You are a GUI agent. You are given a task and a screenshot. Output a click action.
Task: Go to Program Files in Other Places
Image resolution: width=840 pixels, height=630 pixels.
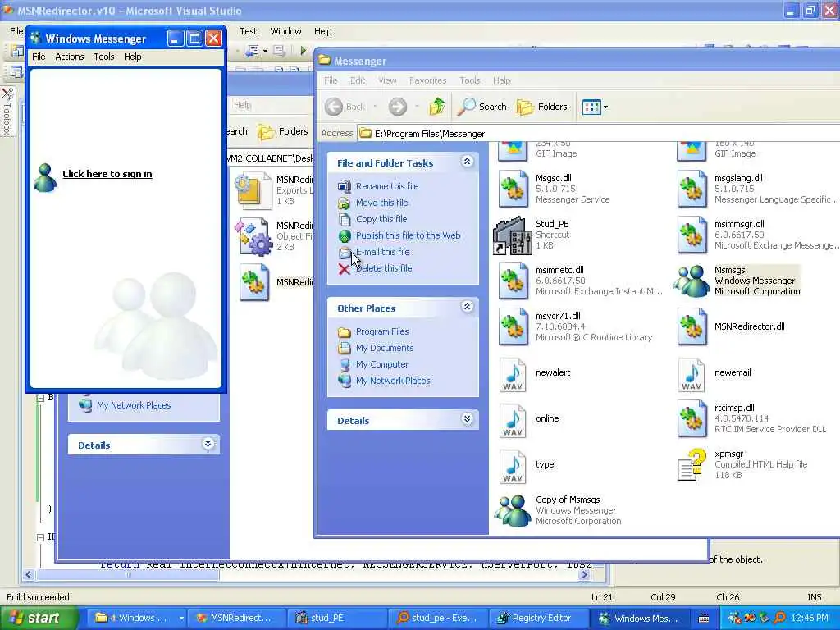382,331
